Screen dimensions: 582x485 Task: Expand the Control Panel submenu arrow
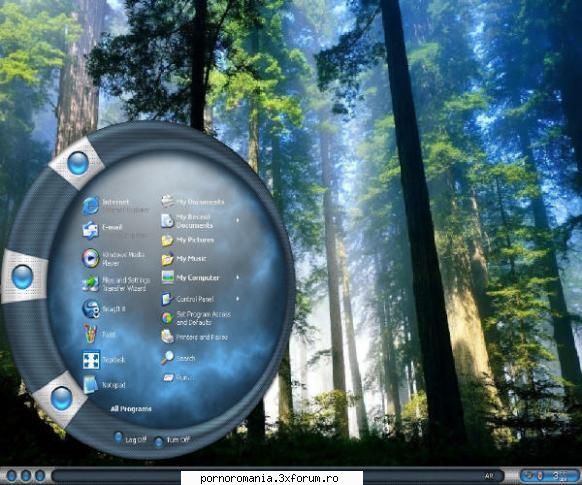pyautogui.click(x=238, y=298)
